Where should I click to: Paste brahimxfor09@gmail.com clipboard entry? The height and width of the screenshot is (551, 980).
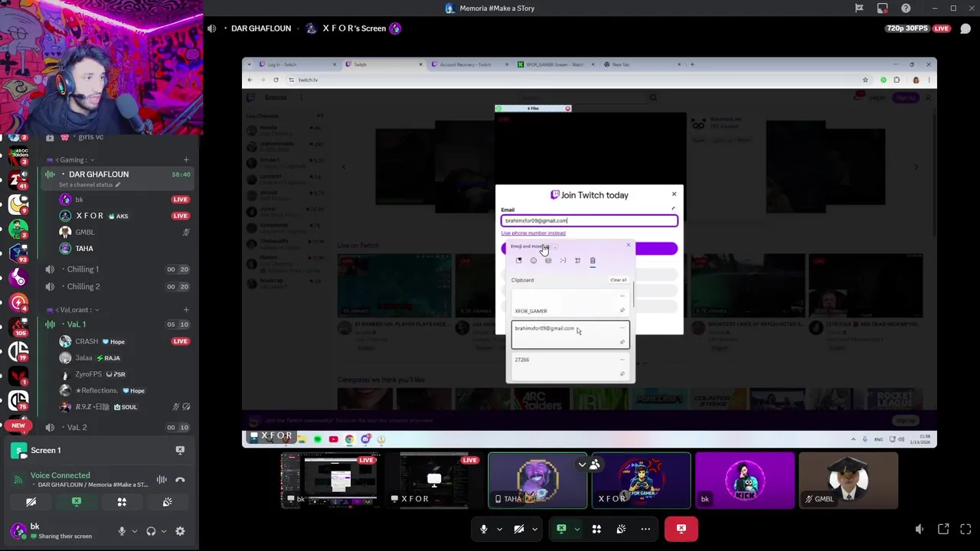tap(570, 334)
